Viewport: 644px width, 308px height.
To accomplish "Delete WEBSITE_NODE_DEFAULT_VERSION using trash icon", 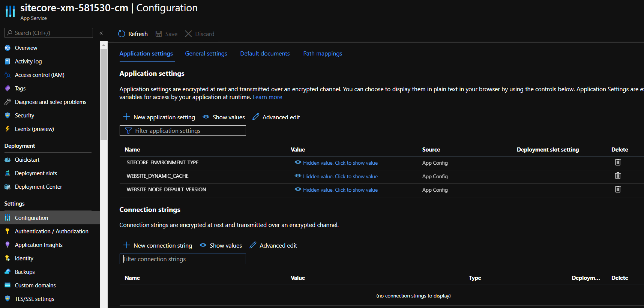I will [x=618, y=189].
